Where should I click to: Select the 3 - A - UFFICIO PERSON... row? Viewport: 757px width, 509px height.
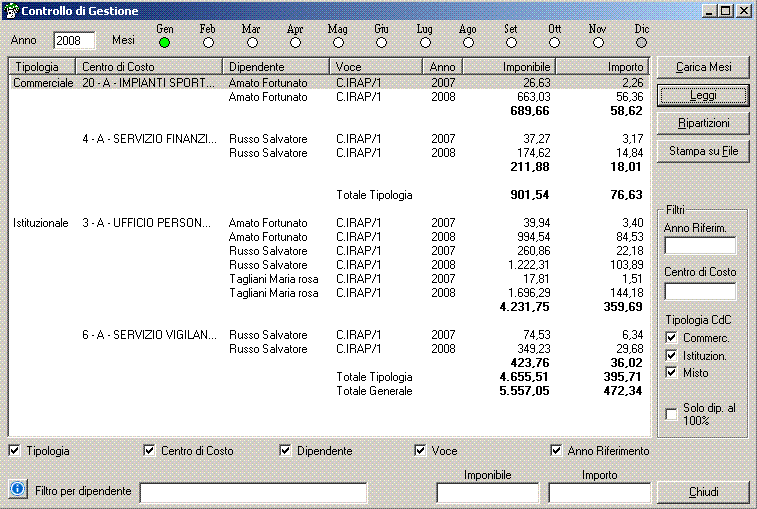[146, 223]
